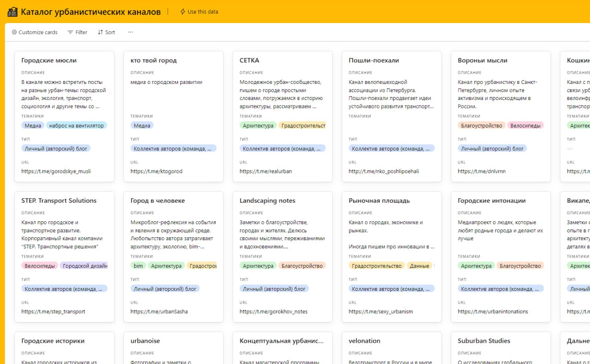Open the Filter menu
The height and width of the screenshot is (364, 590).
pos(77,32)
